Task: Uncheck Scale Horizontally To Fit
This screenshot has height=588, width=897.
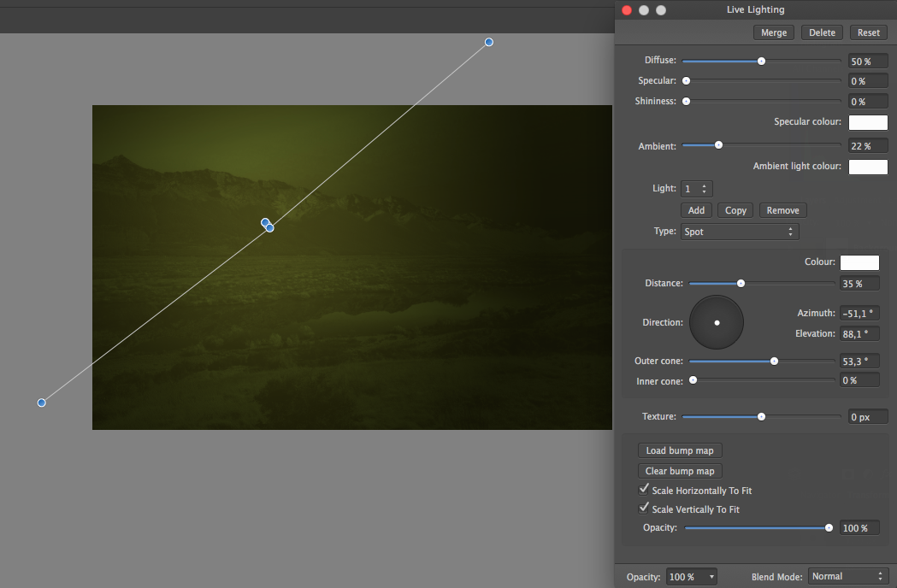Action: [x=644, y=488]
